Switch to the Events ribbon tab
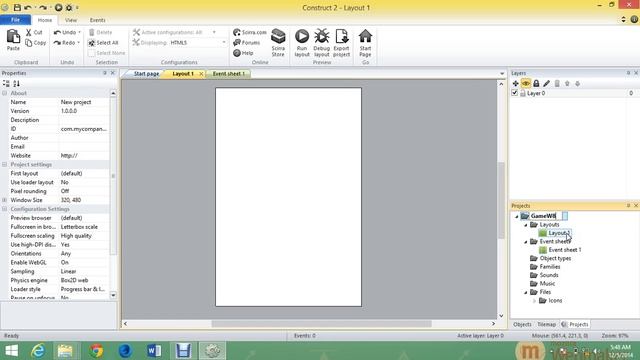 tap(98, 20)
